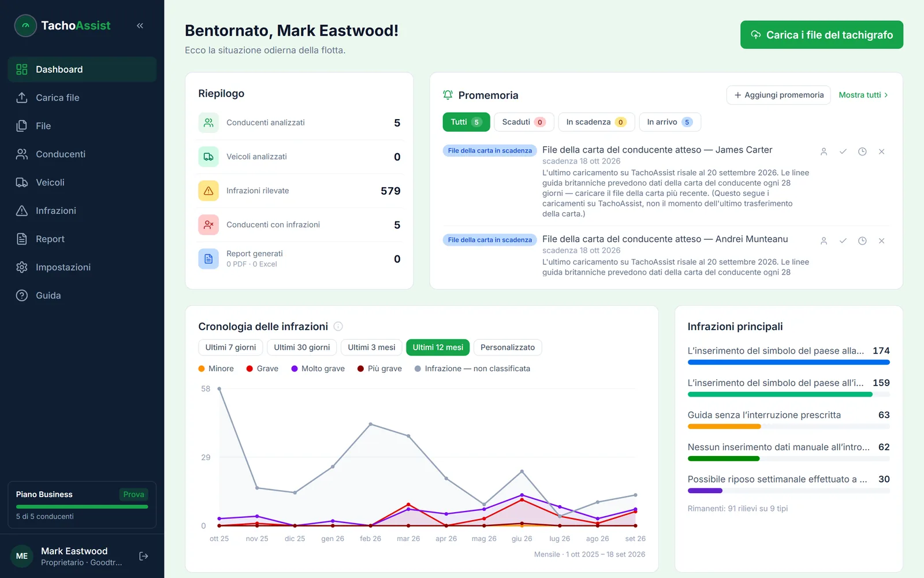Click the Infrazioni rilevate warning icon
This screenshot has width=924, height=578.
(x=208, y=191)
